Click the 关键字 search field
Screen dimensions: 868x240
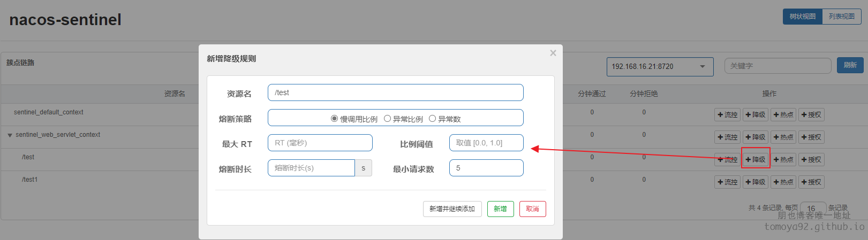click(778, 66)
